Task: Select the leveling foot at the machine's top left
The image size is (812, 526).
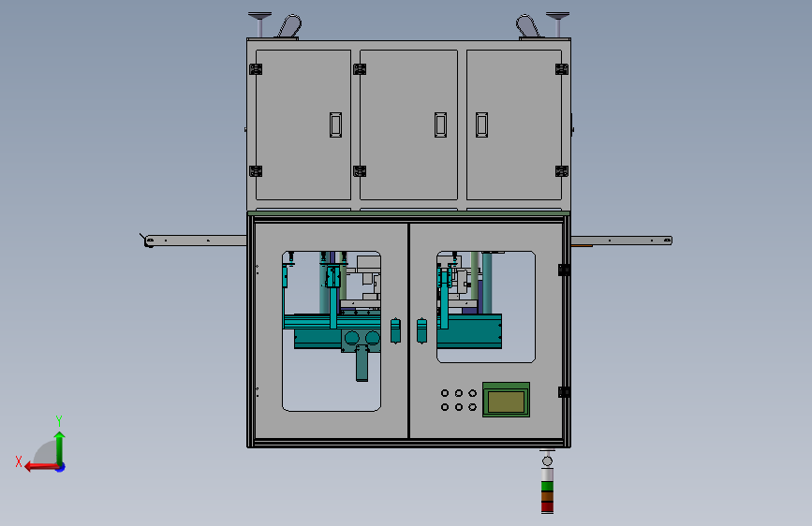Action: pyautogui.click(x=260, y=24)
